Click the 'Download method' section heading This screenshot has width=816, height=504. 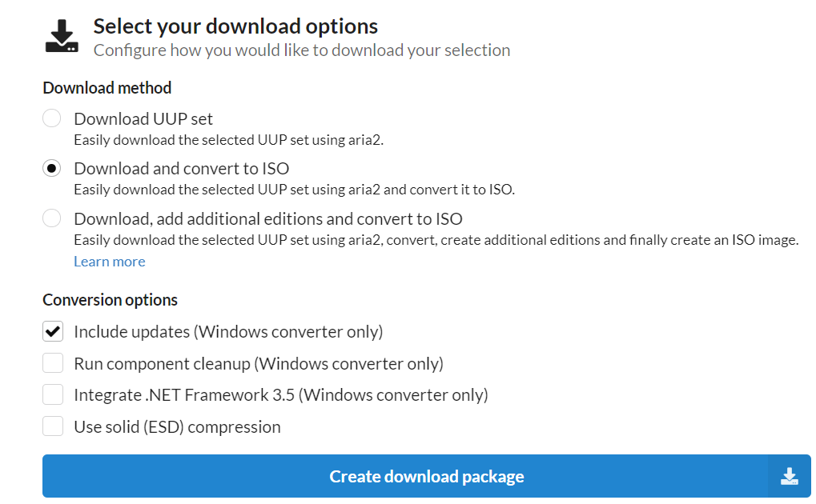pyautogui.click(x=107, y=88)
